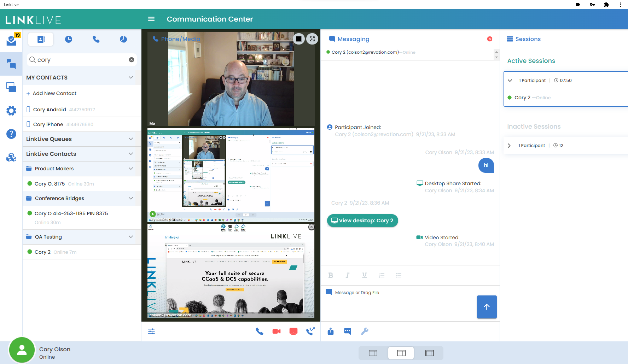Switch to the call history clock tab
The image size is (628, 364).
69,39
